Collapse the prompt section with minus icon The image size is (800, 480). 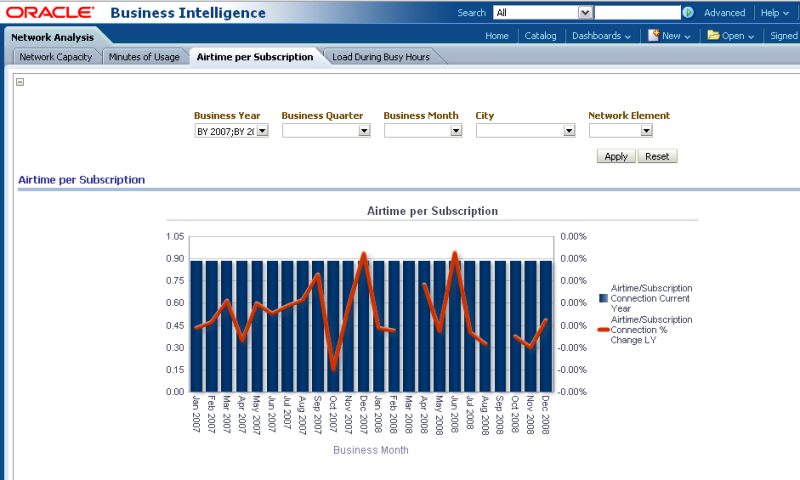point(20,82)
